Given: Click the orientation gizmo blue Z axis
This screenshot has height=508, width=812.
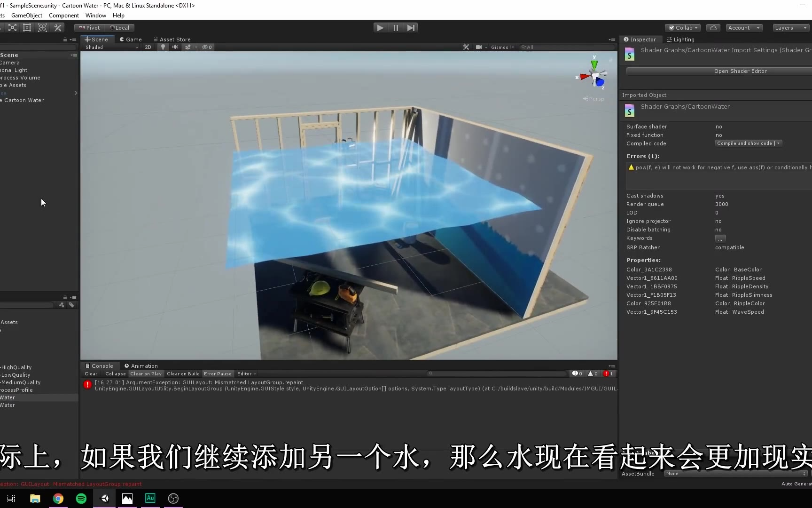Looking at the screenshot, I should click(x=600, y=83).
